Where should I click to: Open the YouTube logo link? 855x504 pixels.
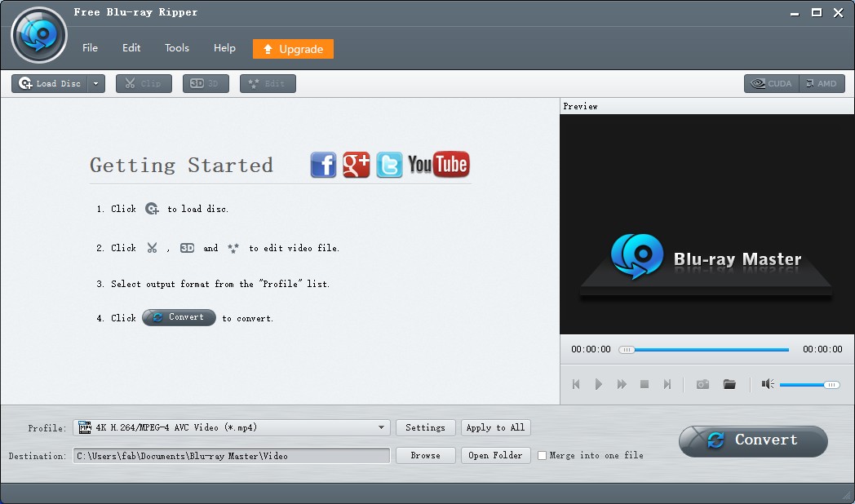438,165
